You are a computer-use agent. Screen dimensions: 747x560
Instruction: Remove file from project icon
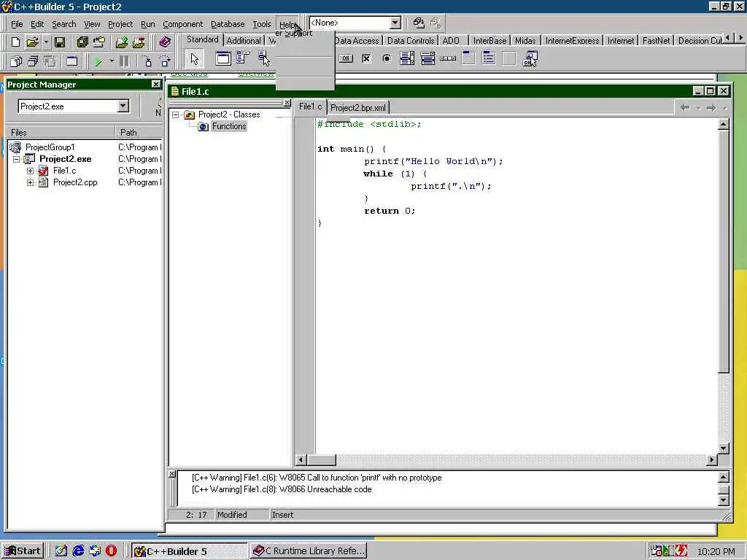coord(139,42)
